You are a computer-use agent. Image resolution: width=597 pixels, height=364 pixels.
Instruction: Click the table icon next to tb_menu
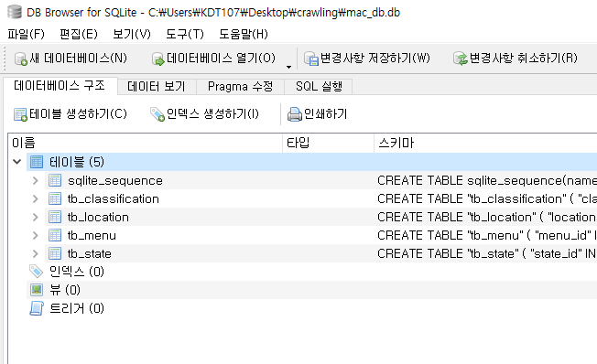pos(55,235)
